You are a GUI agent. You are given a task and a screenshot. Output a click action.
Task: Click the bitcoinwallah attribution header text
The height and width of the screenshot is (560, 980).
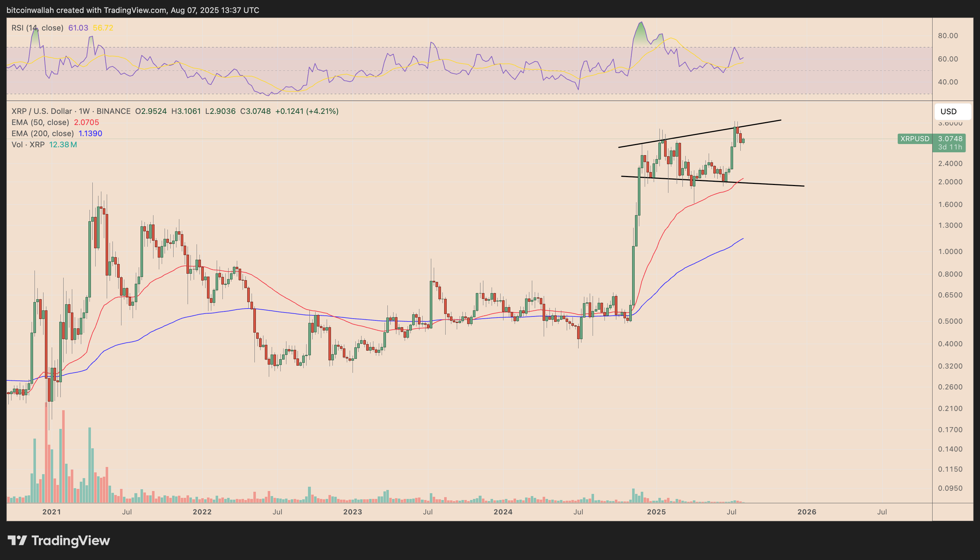point(133,10)
